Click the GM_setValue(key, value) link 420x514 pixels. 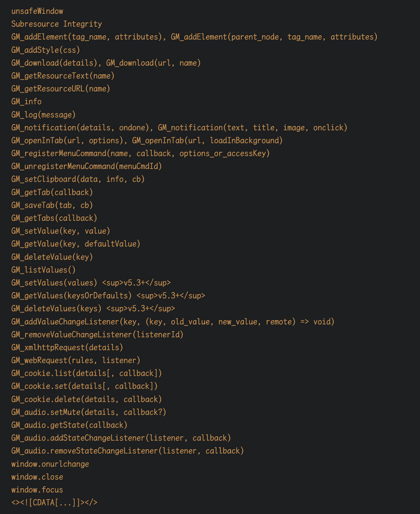[61, 231]
